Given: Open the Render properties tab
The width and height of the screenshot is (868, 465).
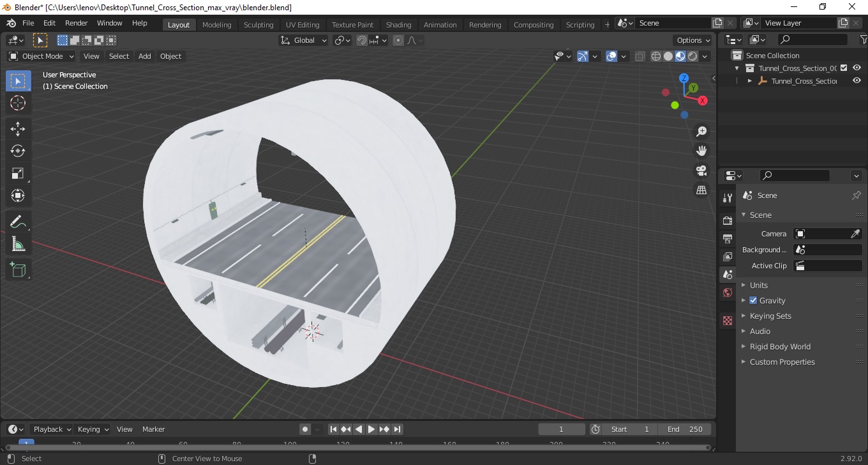Looking at the screenshot, I should point(728,220).
